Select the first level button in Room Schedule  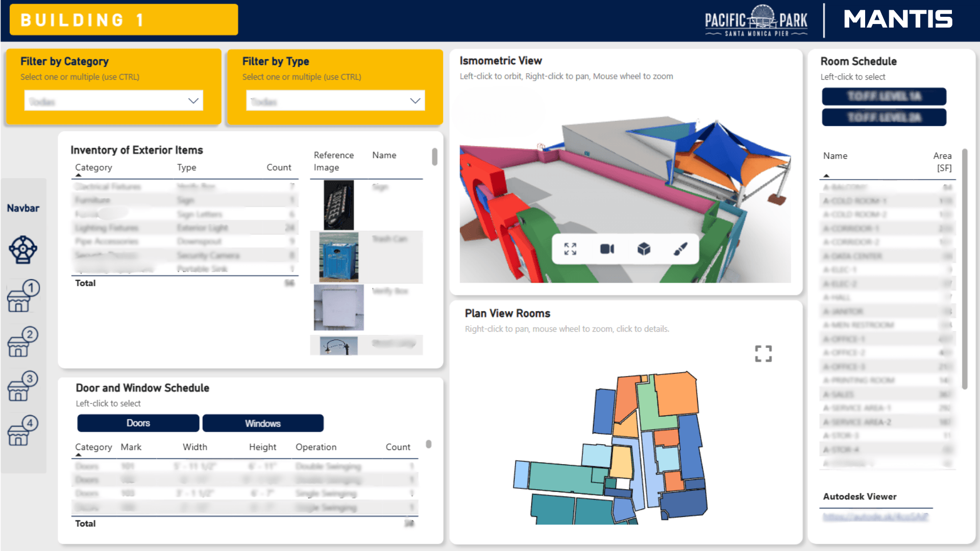(884, 96)
